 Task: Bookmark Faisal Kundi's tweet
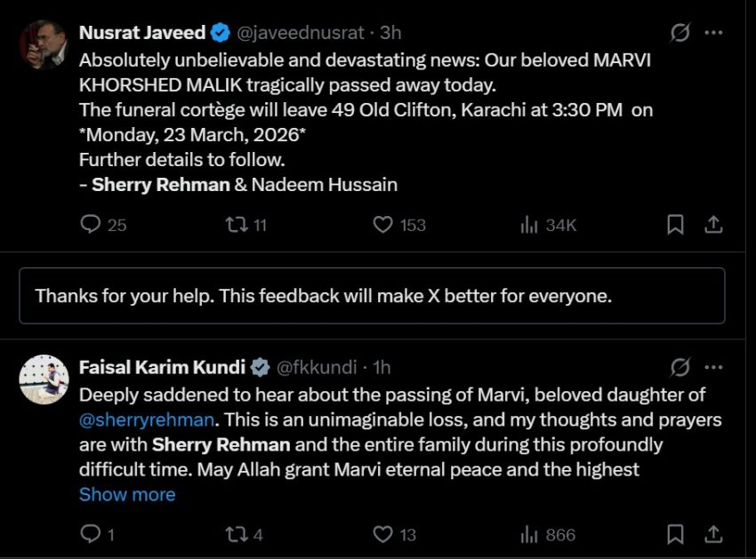[675, 534]
